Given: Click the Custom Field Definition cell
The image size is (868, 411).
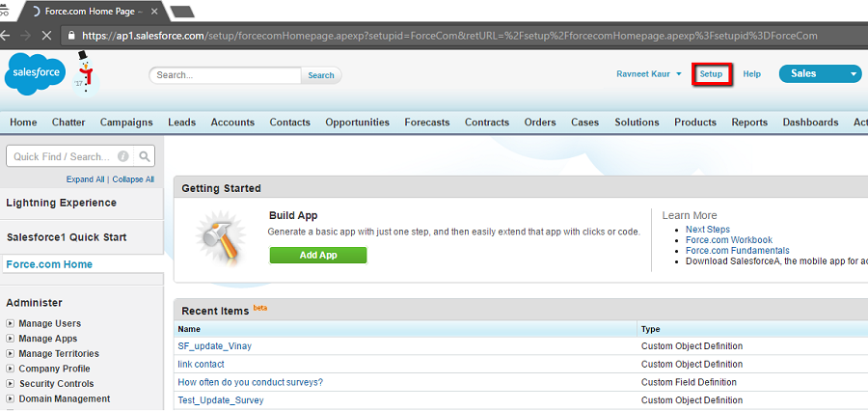Looking at the screenshot, I should [x=689, y=382].
